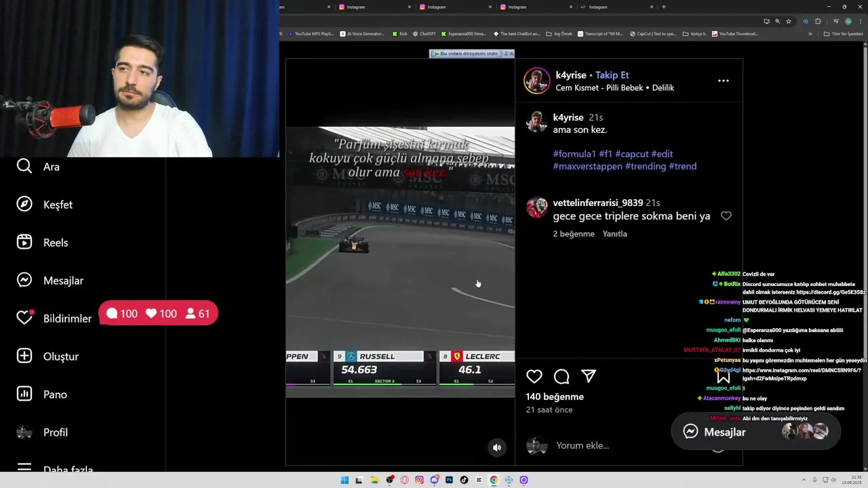868x488 pixels.
Task: View the comment's 2 beğenme likes
Action: pyautogui.click(x=574, y=234)
